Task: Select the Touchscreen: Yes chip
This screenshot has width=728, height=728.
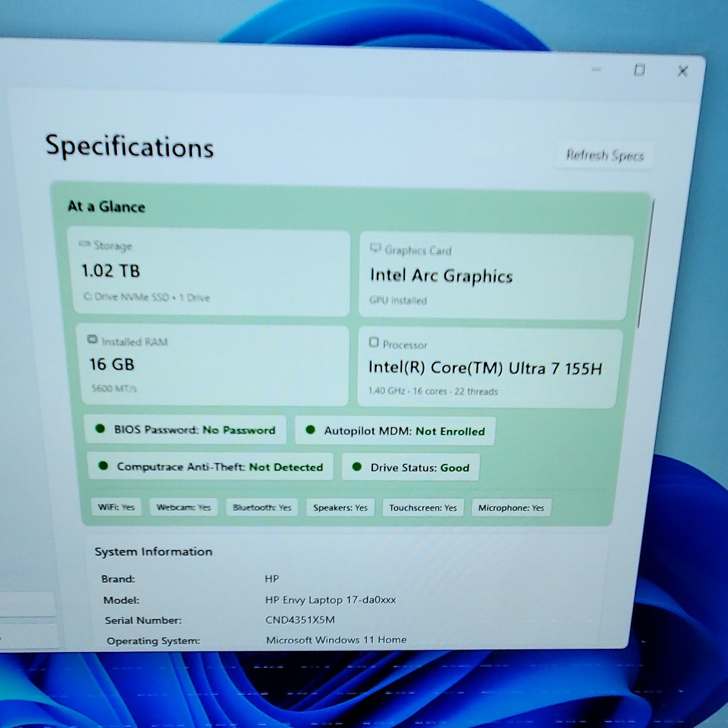Action: point(423,508)
